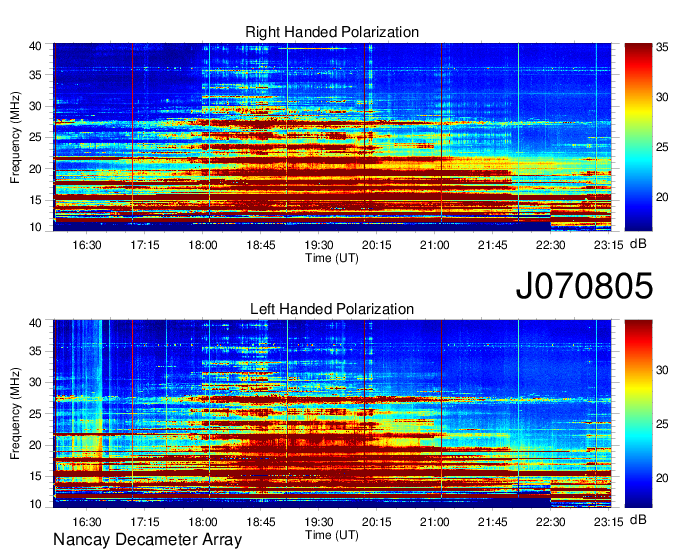Screen dimensions: 680x552
Task: Click "18:00" time tick of Left Handed plot
Action: (x=203, y=522)
